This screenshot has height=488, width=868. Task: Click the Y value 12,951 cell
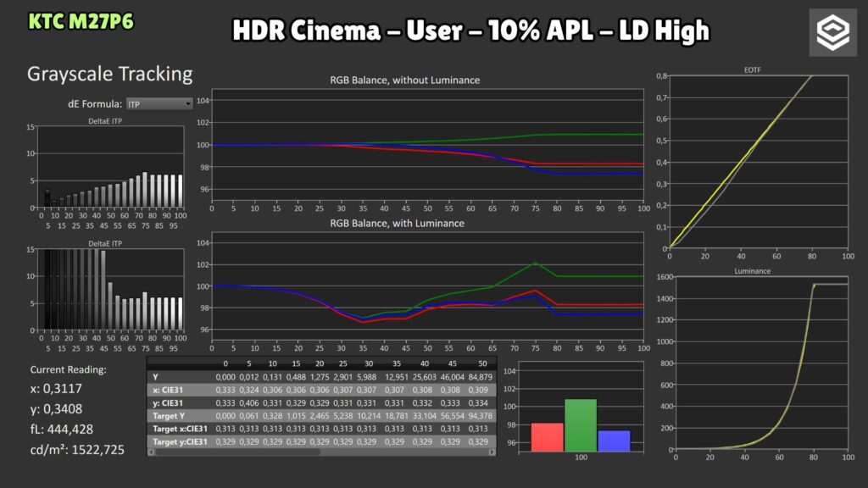coord(397,377)
